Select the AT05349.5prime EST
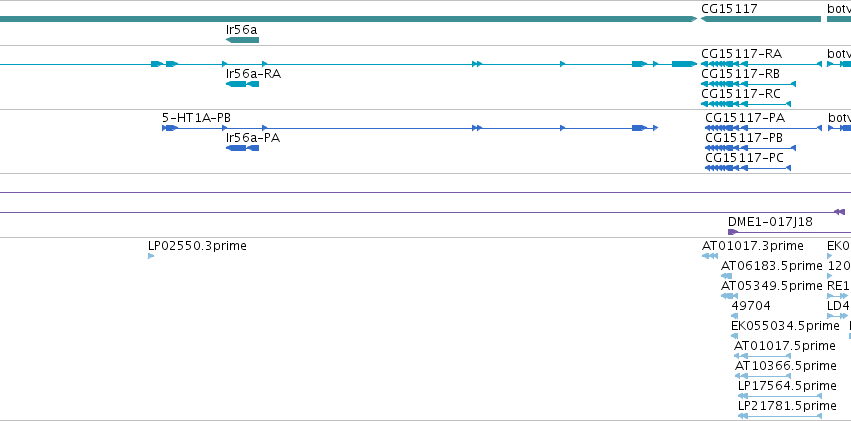Image resolution: width=851 pixels, height=421 pixels. (729, 296)
